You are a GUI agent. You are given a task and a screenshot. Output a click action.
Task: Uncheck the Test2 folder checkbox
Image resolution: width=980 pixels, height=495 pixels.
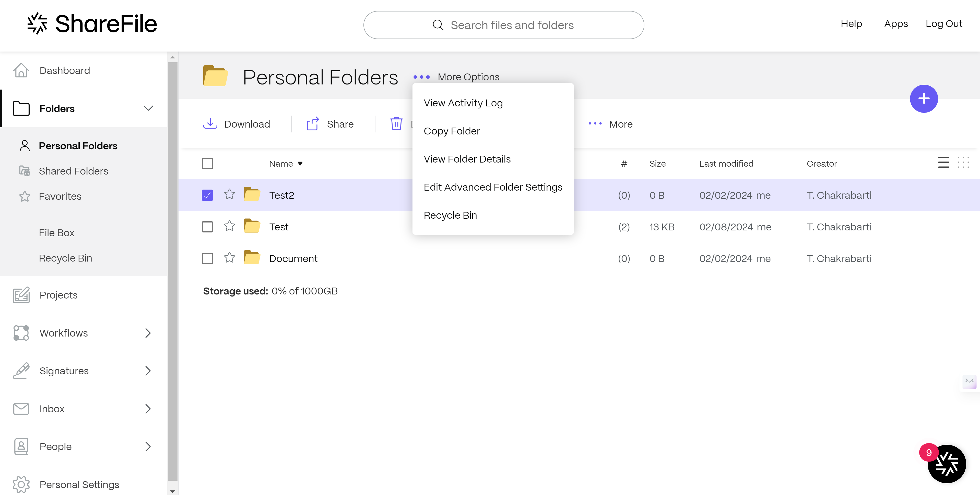coord(207,195)
